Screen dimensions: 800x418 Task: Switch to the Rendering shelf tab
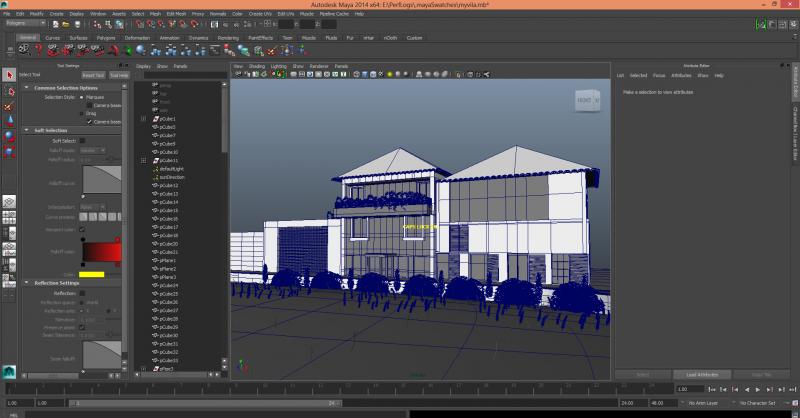tap(226, 37)
